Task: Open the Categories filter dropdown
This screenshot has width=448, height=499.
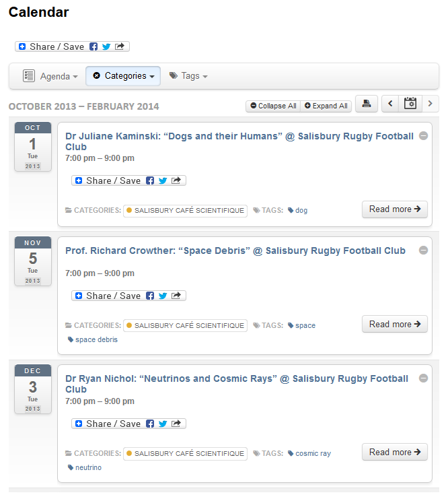Action: coord(123,76)
